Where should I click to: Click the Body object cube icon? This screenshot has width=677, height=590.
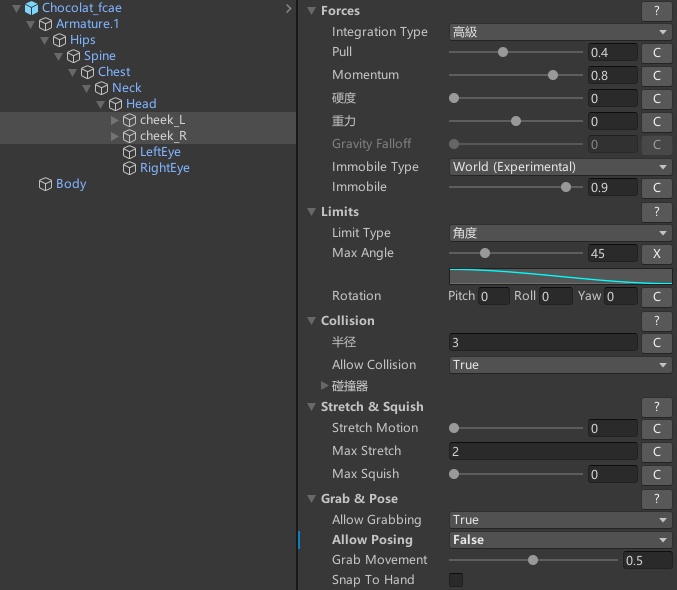click(x=45, y=184)
